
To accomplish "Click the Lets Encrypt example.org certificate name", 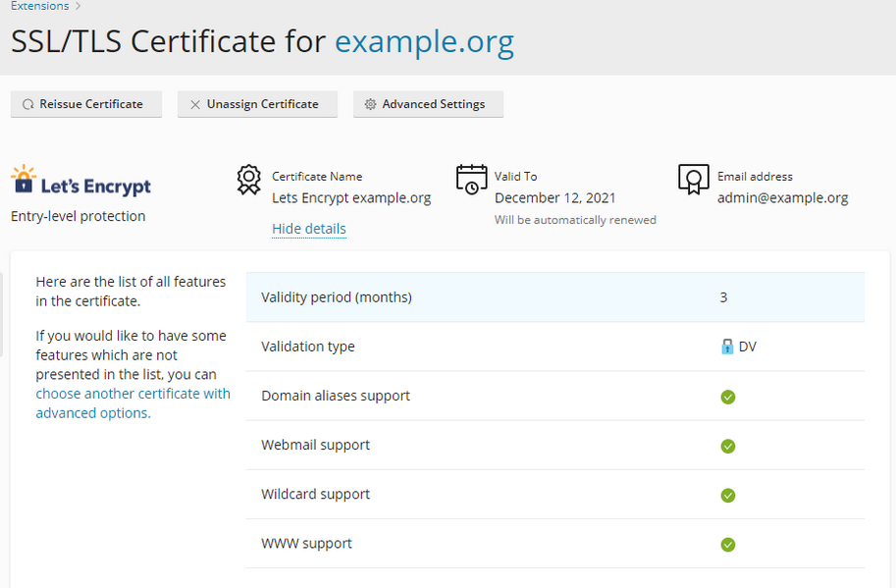I will [x=351, y=197].
